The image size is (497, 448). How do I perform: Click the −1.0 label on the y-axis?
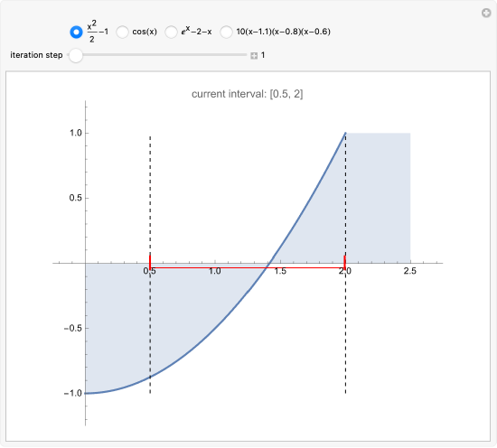click(x=73, y=393)
